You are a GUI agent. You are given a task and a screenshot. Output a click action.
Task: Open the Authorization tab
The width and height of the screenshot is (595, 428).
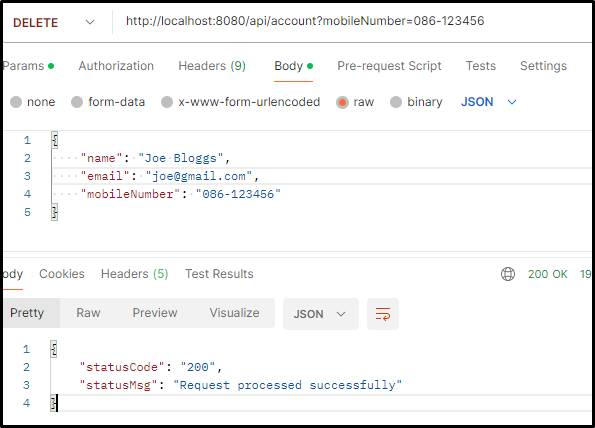116,66
